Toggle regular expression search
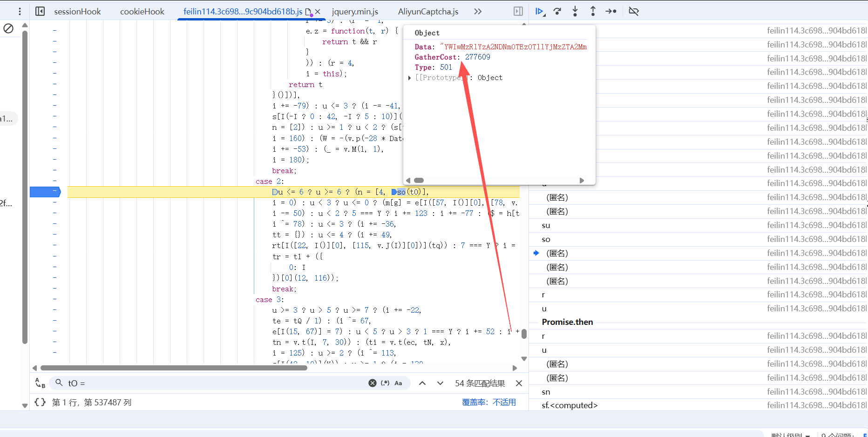 385,383
